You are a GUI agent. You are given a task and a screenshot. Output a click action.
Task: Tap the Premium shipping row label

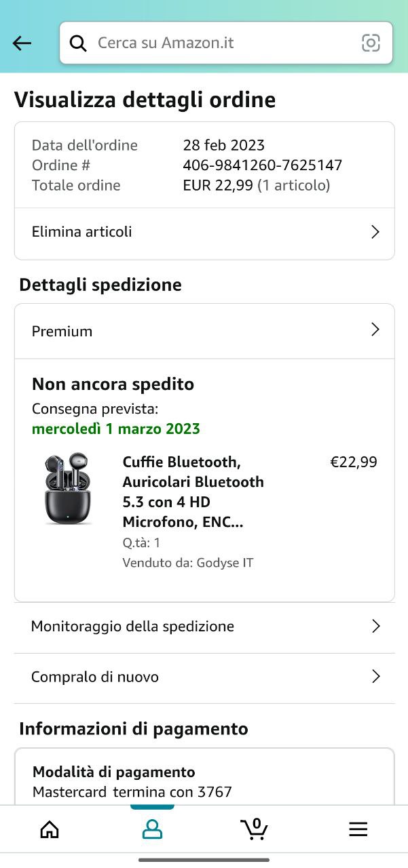(x=62, y=332)
